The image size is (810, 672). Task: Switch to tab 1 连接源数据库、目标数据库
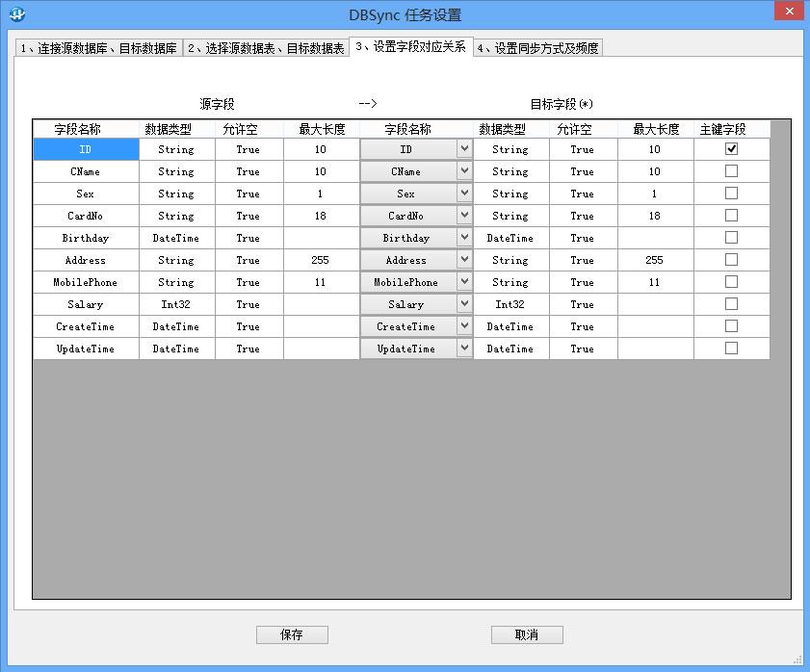[x=98, y=48]
